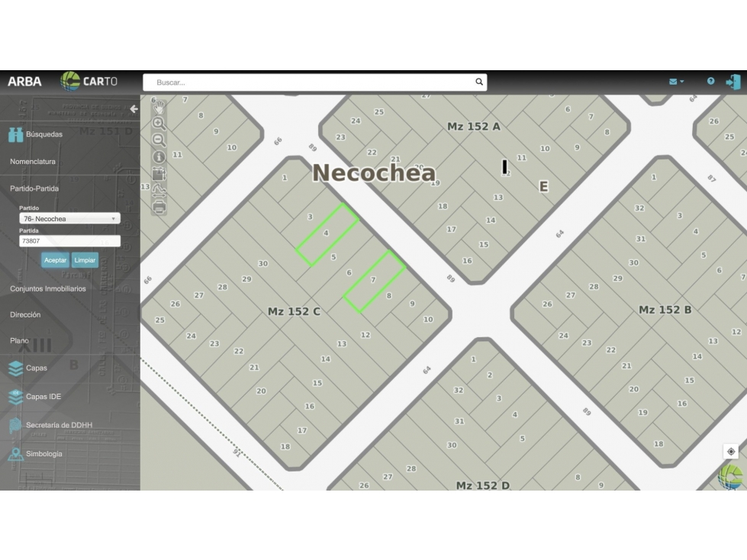Select the measure distance tool
747x560 pixels.
pyautogui.click(x=159, y=191)
